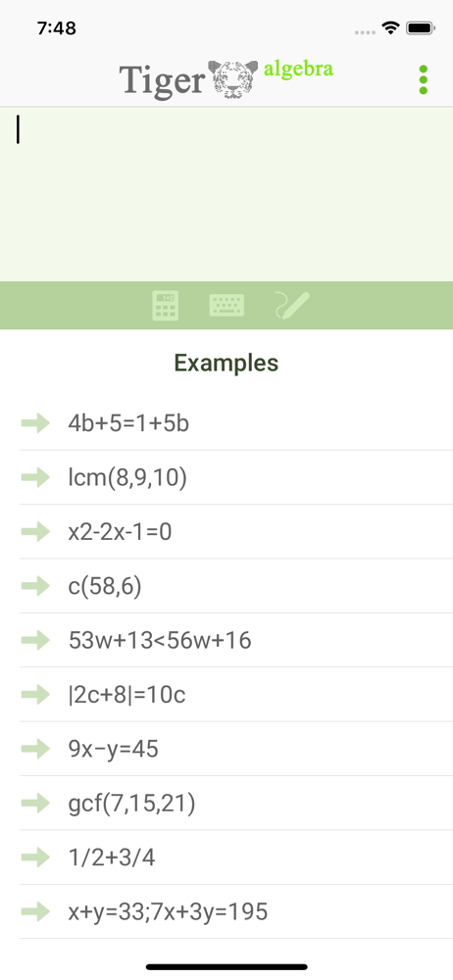Select the 9x−y=45 example

pos(236,749)
